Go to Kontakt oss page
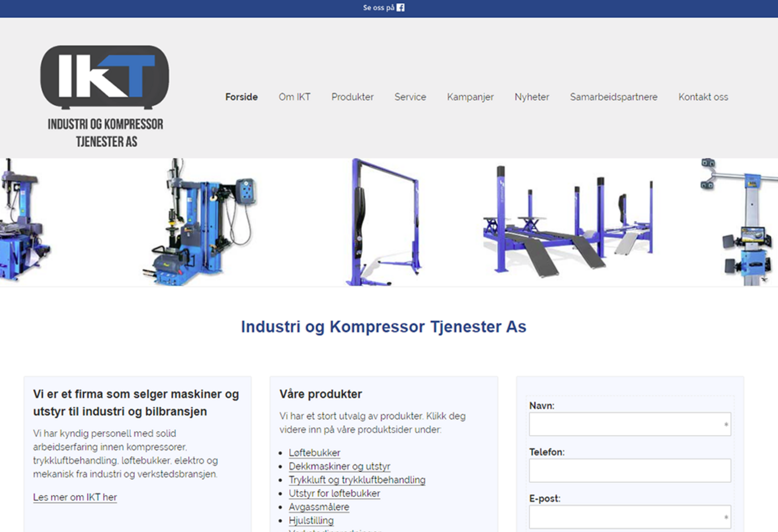The image size is (778, 532). coord(703,97)
